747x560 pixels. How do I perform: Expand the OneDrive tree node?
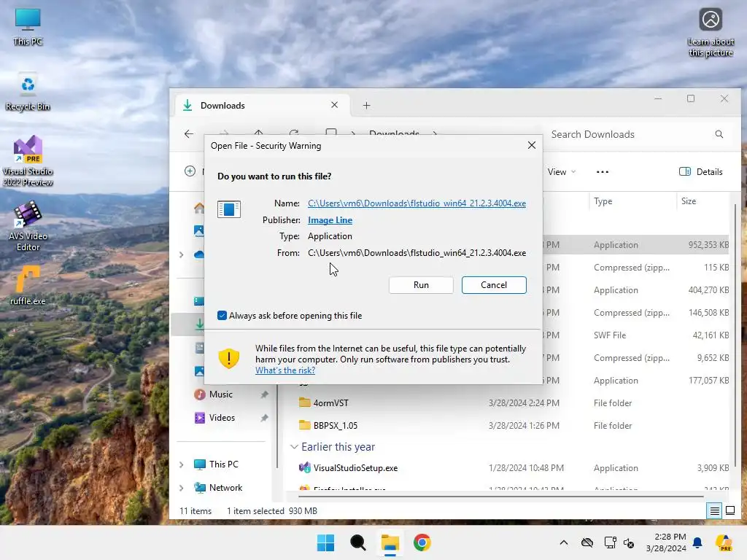pyautogui.click(x=182, y=254)
